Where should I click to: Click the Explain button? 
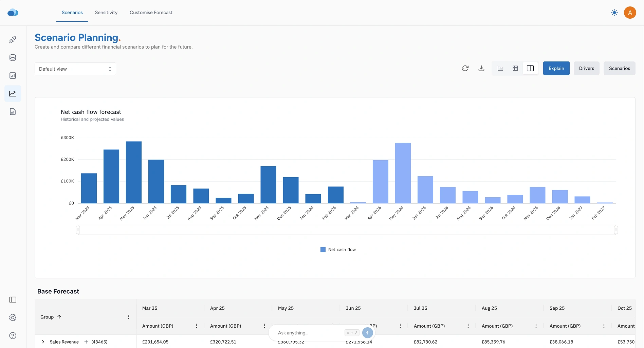point(556,68)
